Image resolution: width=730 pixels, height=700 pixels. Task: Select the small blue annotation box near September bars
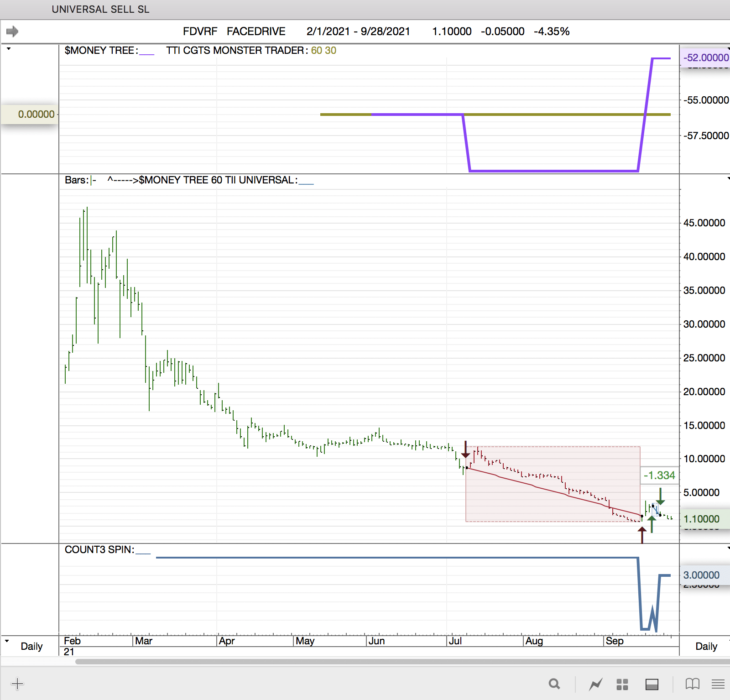655,510
